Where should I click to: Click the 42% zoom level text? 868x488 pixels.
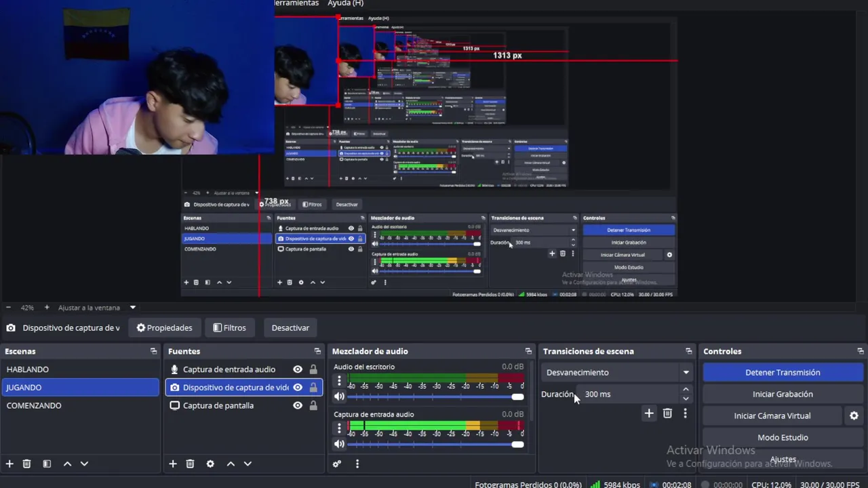27,308
